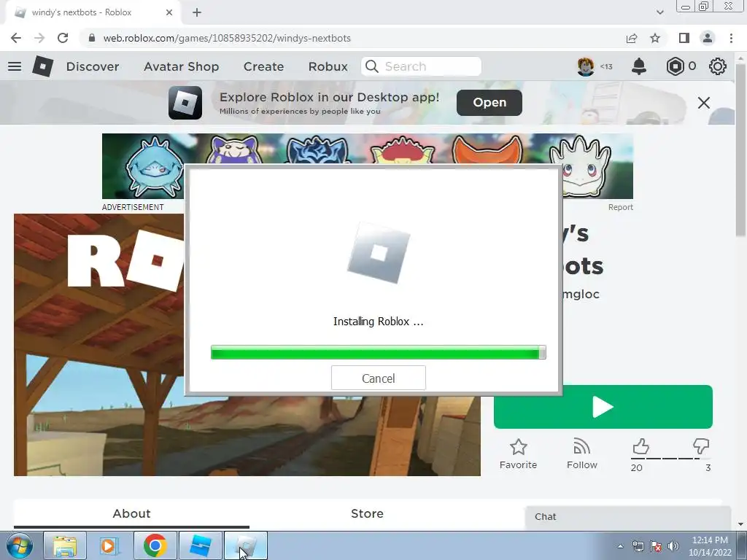This screenshot has height=560, width=747.
Task: Click the page vertical scrollbar
Action: tap(740, 150)
